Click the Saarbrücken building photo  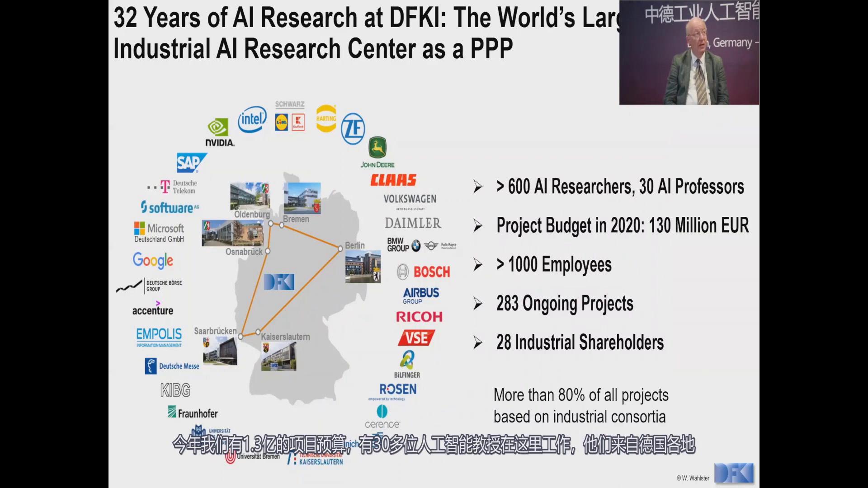pyautogui.click(x=220, y=351)
